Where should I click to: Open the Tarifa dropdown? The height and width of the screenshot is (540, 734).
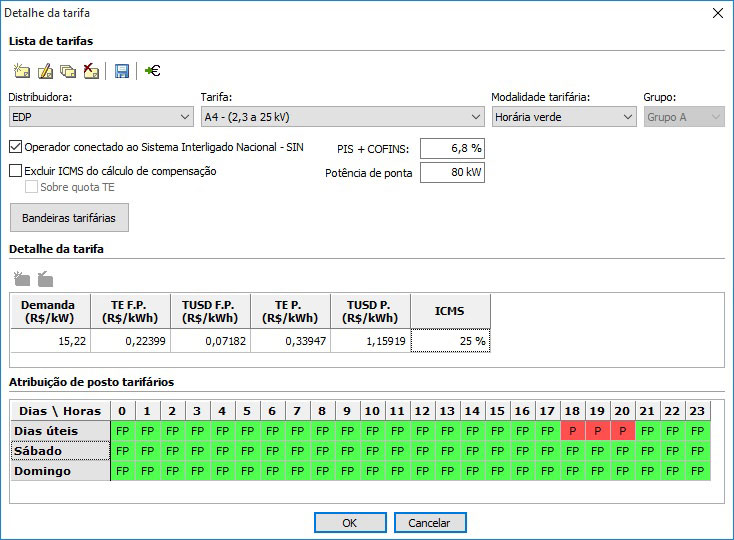pyautogui.click(x=343, y=117)
